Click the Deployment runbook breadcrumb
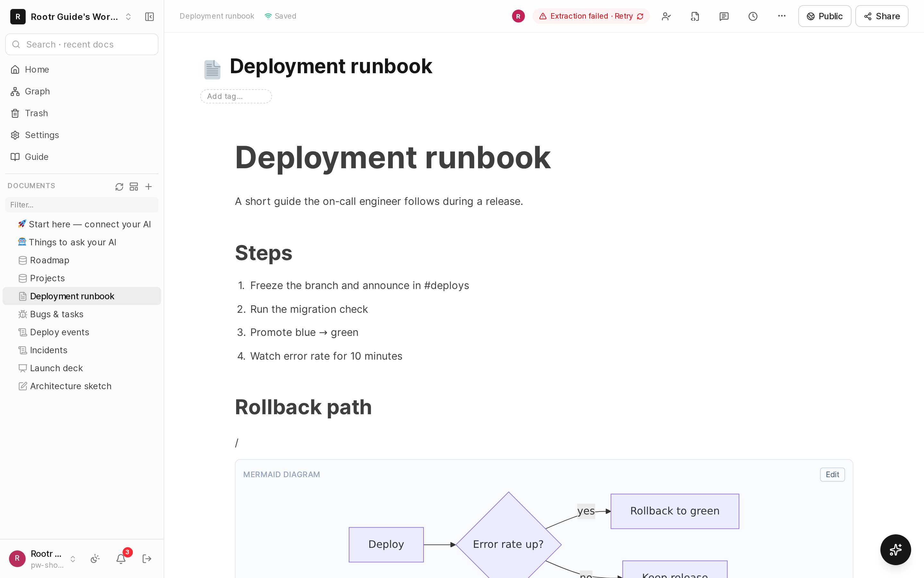Screen dimensions: 924x578 coord(217,16)
